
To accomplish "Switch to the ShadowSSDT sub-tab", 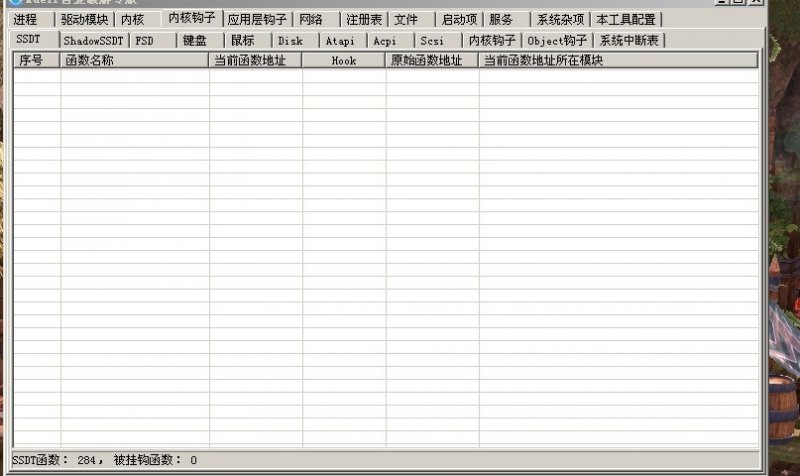I will 93,41.
